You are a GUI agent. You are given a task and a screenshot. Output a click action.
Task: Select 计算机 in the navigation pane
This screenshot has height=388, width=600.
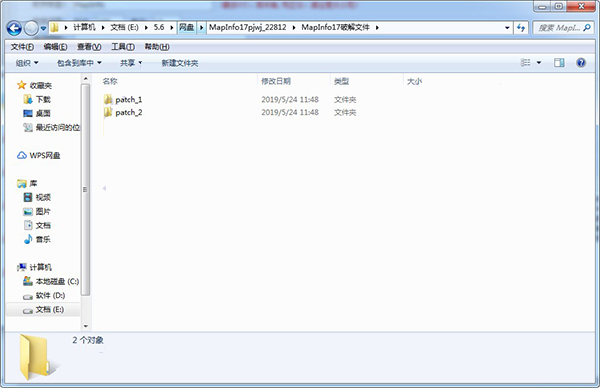(x=40, y=267)
